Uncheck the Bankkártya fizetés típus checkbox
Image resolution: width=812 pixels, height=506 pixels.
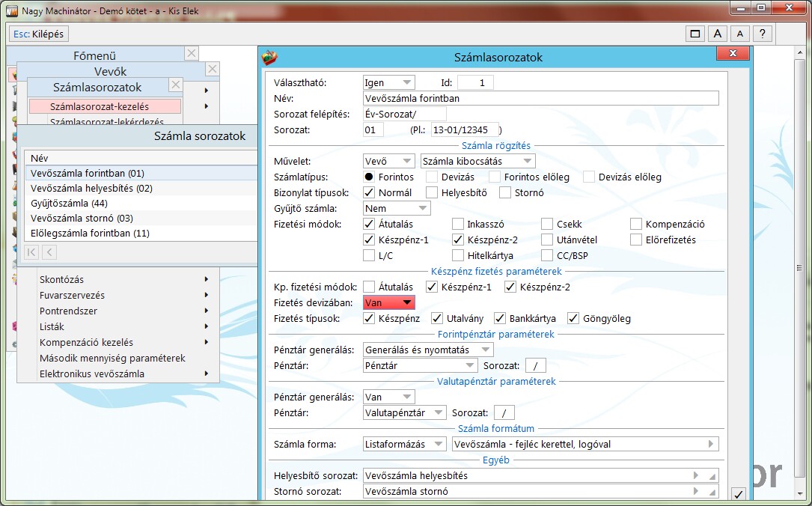tap(500, 318)
